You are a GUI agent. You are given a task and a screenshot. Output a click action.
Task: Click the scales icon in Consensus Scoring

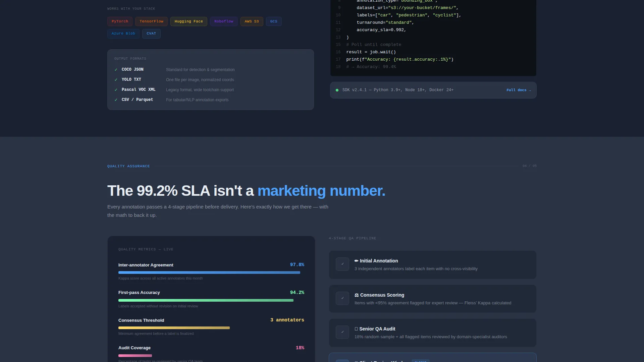coord(357,295)
